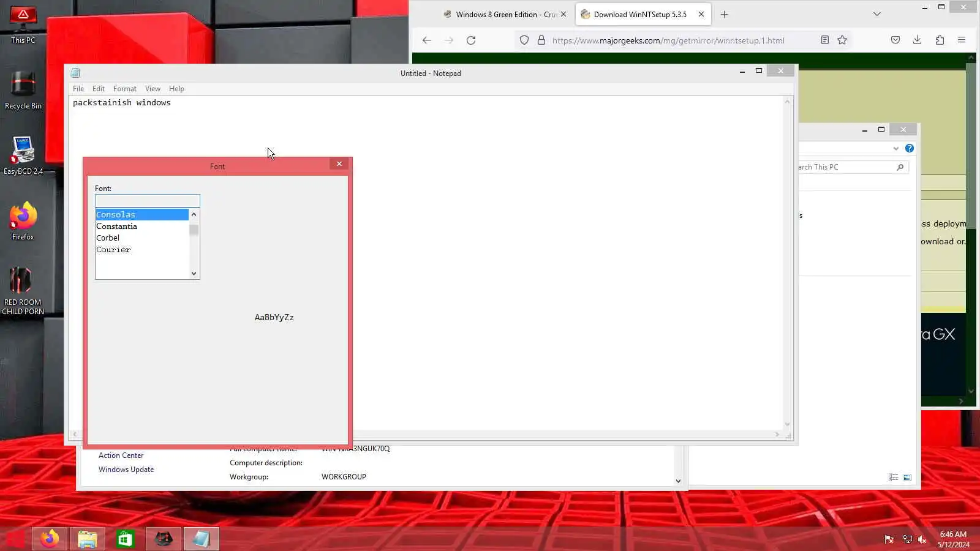Viewport: 980px width, 551px height.
Task: List all Firefox tabs chevron
Action: point(877,14)
